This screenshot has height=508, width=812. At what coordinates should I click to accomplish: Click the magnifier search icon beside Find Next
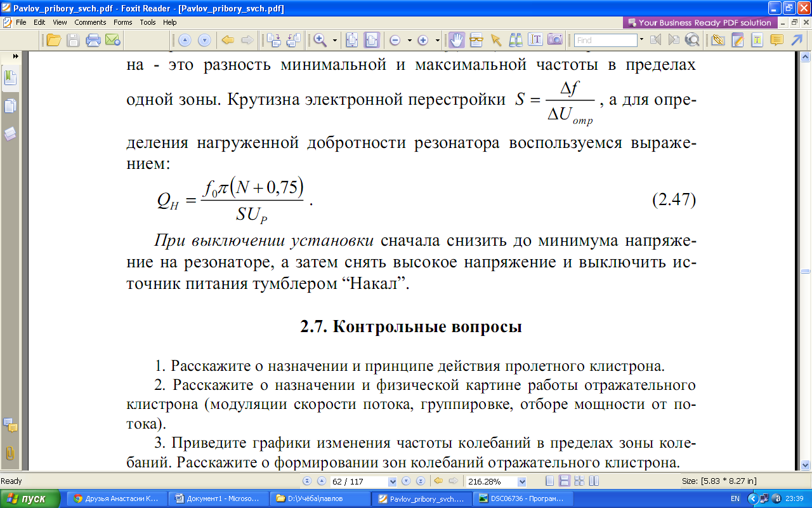[x=692, y=40]
